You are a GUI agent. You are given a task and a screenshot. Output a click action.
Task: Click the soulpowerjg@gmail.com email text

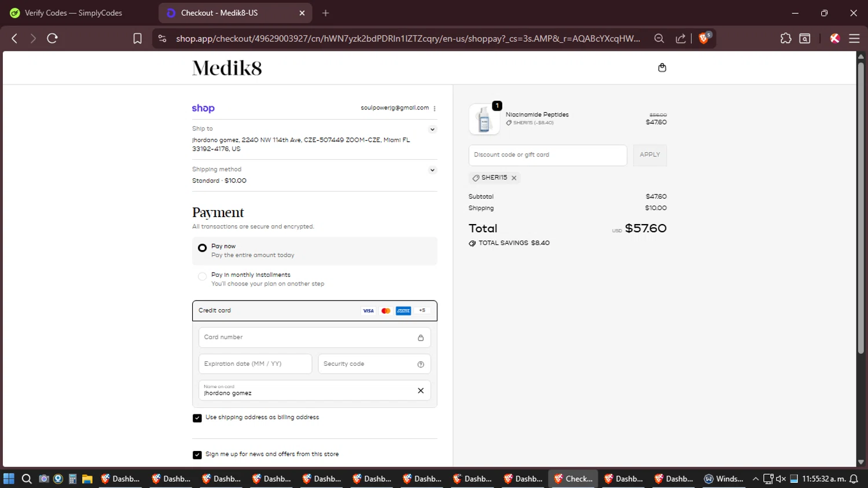point(395,108)
